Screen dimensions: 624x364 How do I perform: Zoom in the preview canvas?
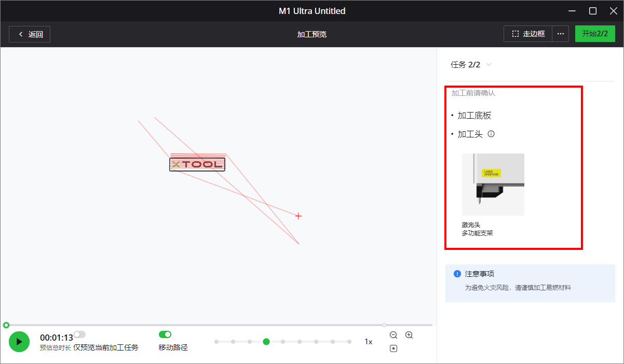point(409,335)
